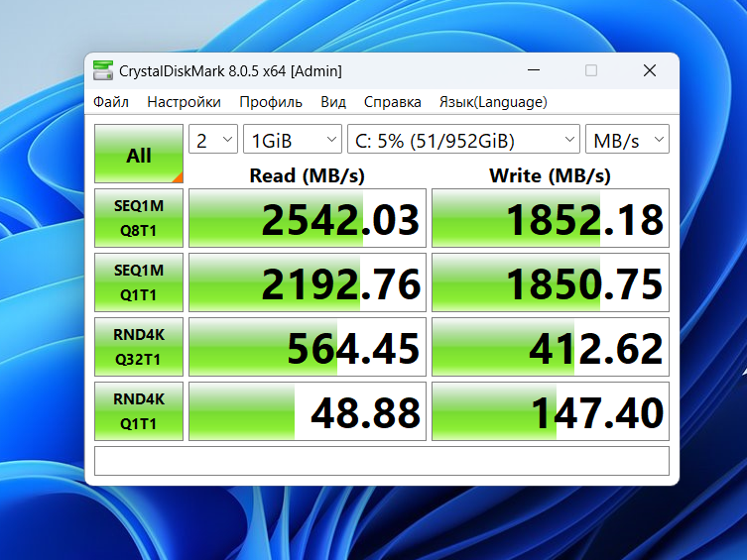The height and width of the screenshot is (560, 747).
Task: Open the Вид menu
Action: tap(333, 102)
